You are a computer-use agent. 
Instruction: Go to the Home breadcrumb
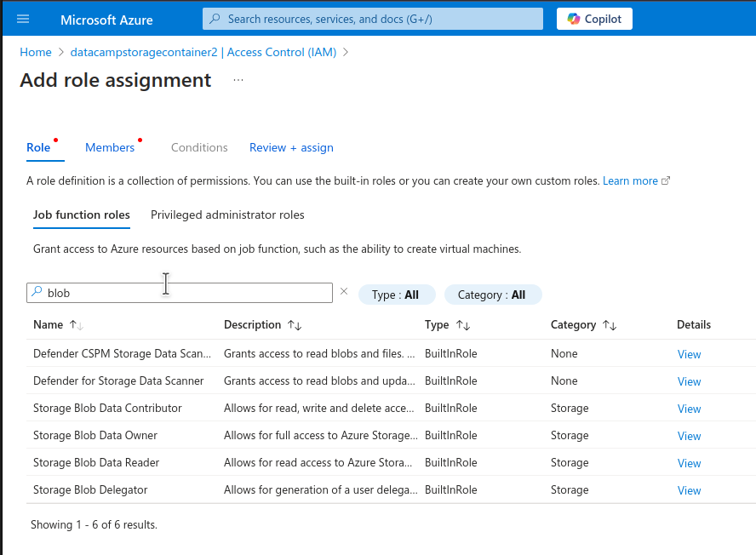(35, 52)
